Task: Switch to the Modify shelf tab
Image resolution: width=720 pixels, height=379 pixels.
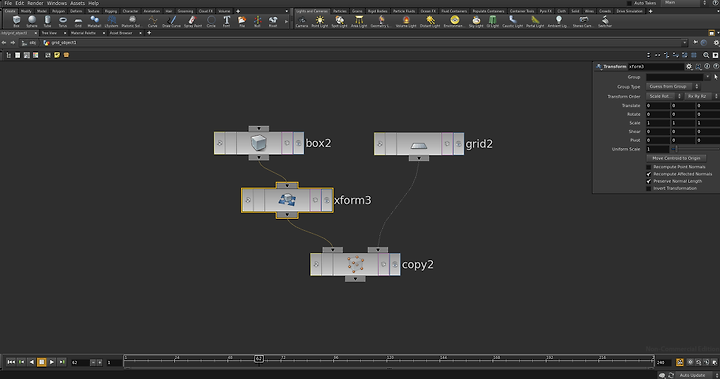Action: pos(26,11)
